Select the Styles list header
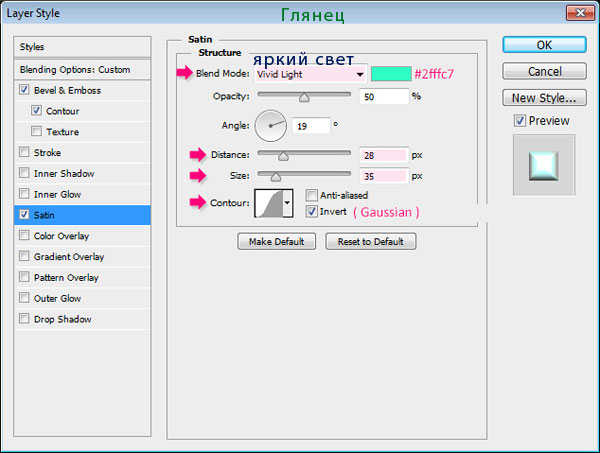600x453 pixels. point(82,47)
